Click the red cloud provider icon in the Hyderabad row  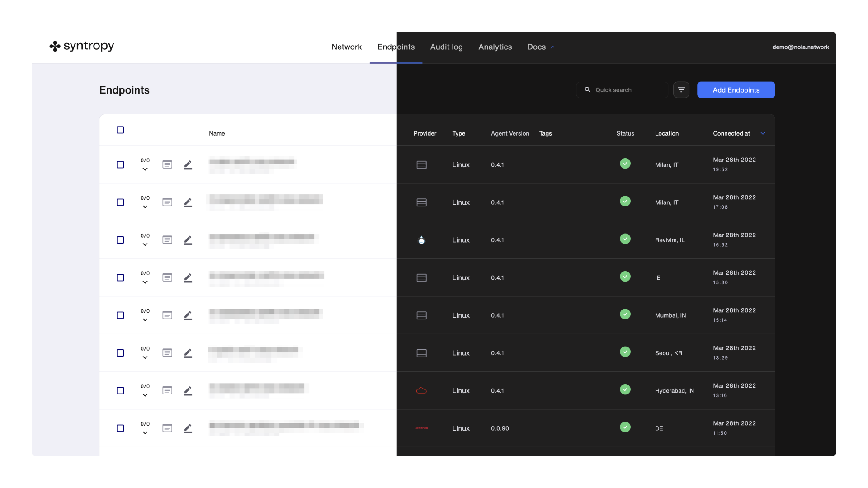pos(421,390)
